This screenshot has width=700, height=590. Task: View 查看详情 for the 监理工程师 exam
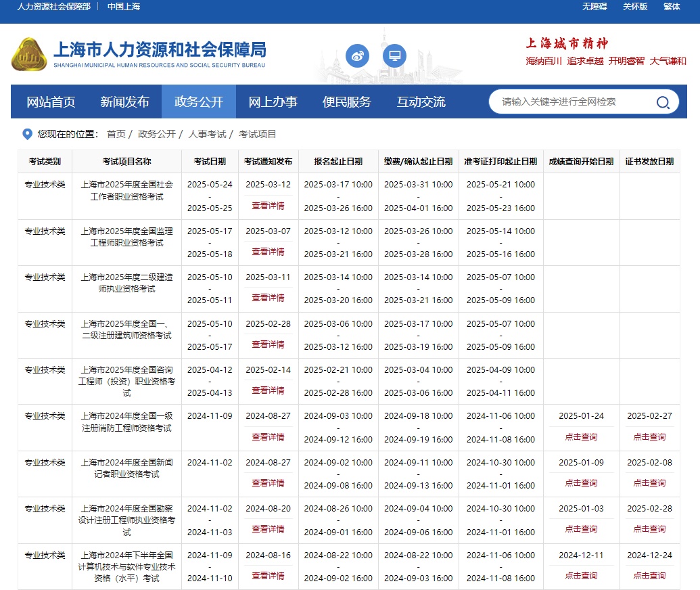[x=268, y=252]
